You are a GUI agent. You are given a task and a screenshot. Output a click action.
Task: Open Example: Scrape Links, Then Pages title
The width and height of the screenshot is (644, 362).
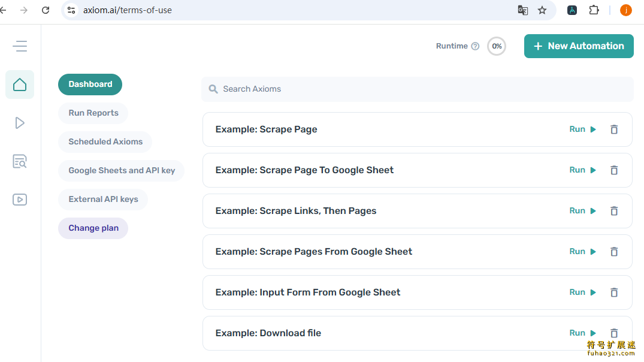click(296, 211)
